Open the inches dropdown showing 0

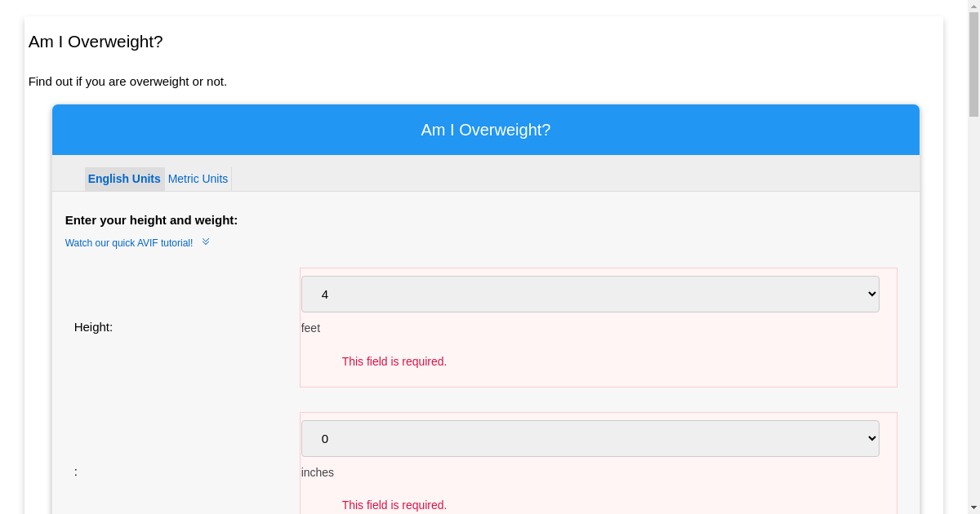tap(590, 439)
